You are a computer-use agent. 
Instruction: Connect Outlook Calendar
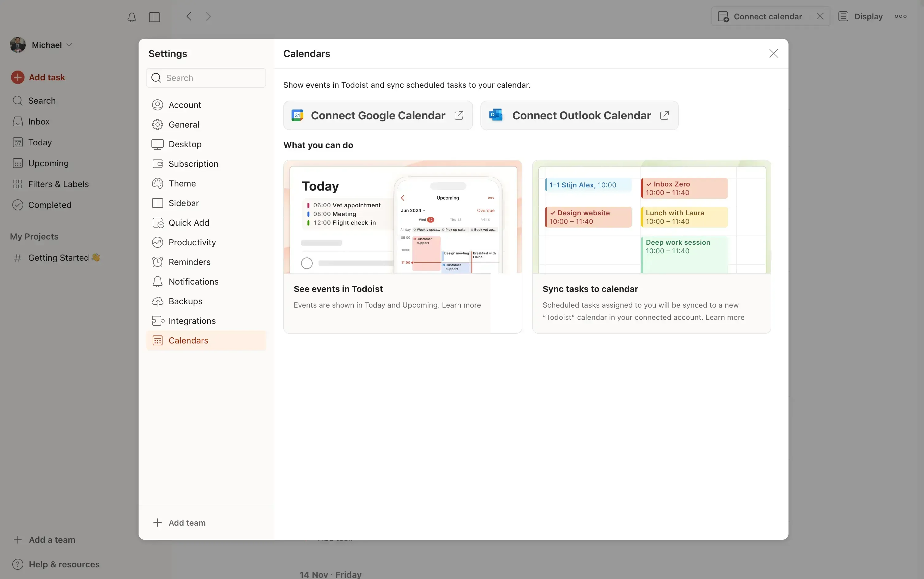tap(579, 115)
